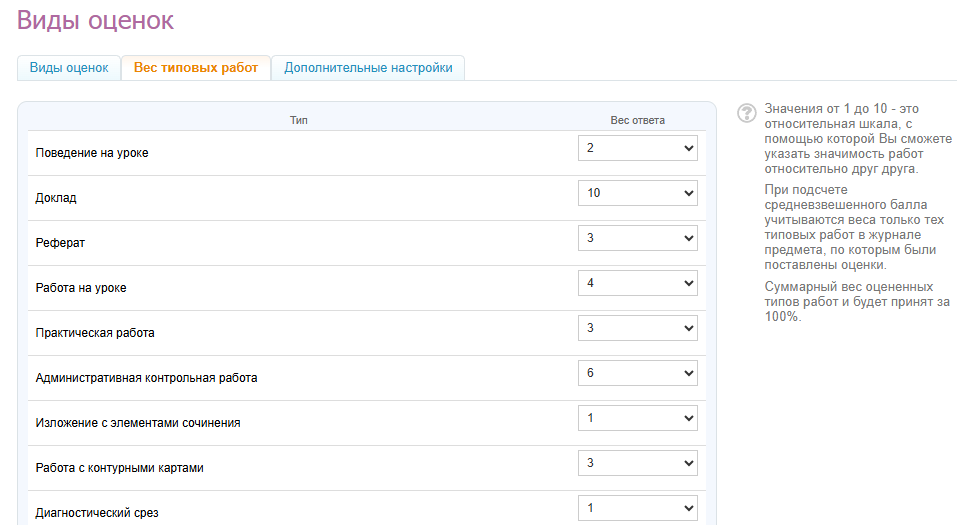Screen dimensions: 968x525
Task: Click help paragraph starting При подсчете
Action: pos(854,227)
